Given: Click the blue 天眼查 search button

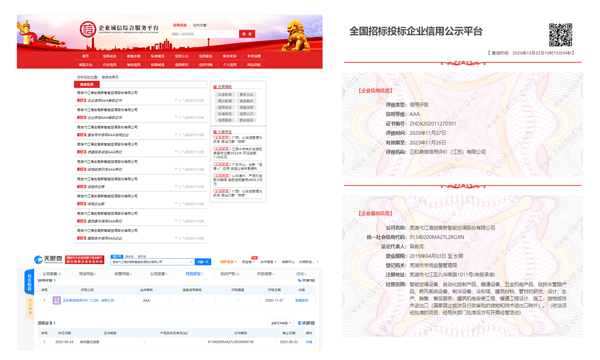Looking at the screenshot, I should [x=203, y=262].
